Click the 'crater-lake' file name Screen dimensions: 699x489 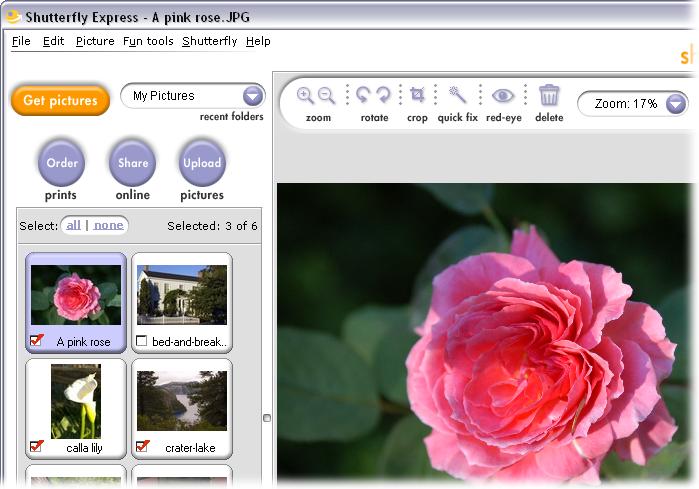(190, 448)
